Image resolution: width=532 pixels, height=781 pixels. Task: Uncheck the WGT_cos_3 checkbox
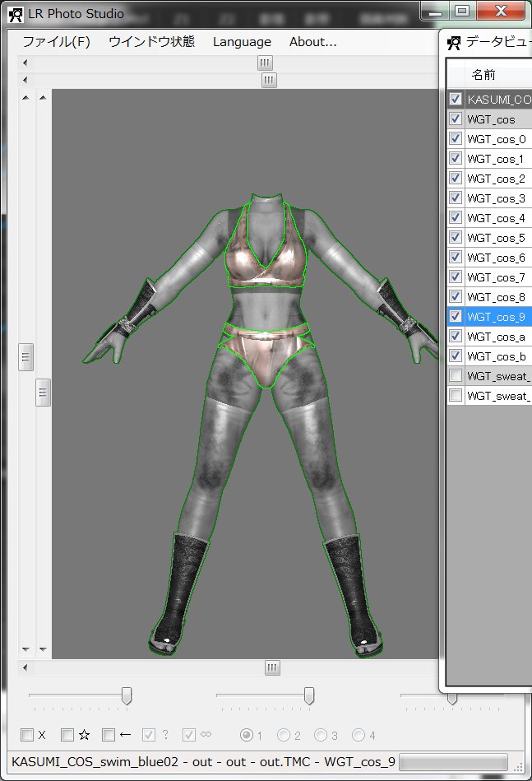[x=456, y=198]
